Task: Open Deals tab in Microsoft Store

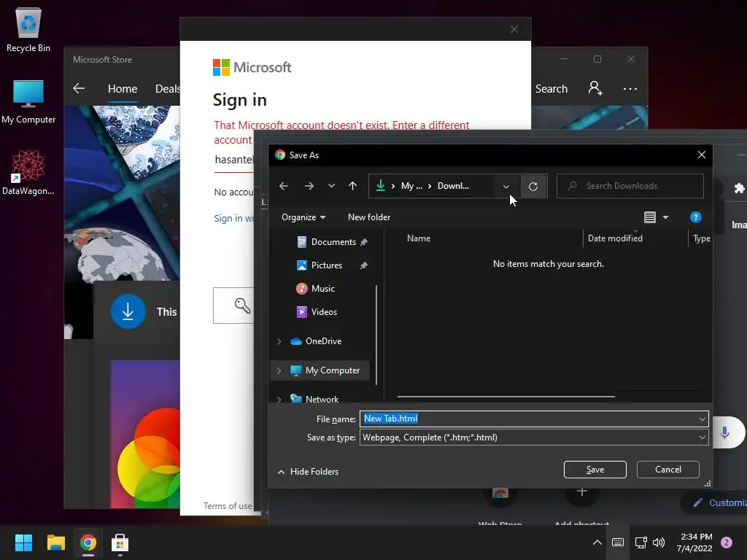Action: [x=167, y=88]
